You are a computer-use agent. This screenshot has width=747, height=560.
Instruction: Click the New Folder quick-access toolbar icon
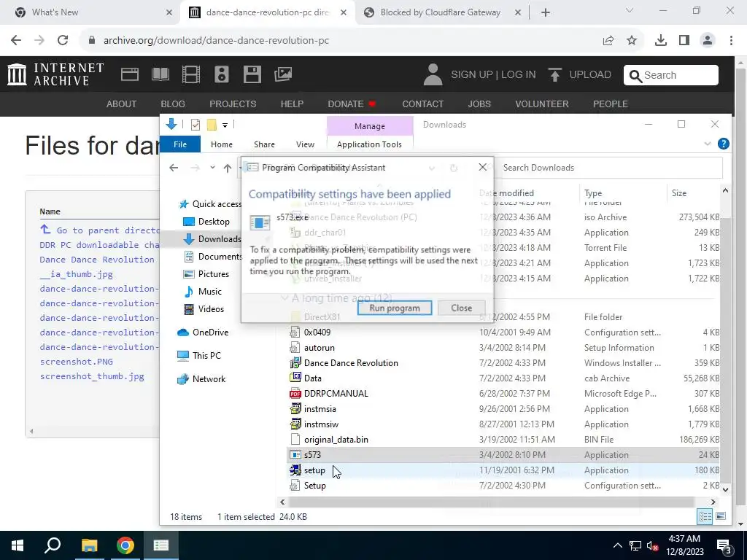[212, 125]
